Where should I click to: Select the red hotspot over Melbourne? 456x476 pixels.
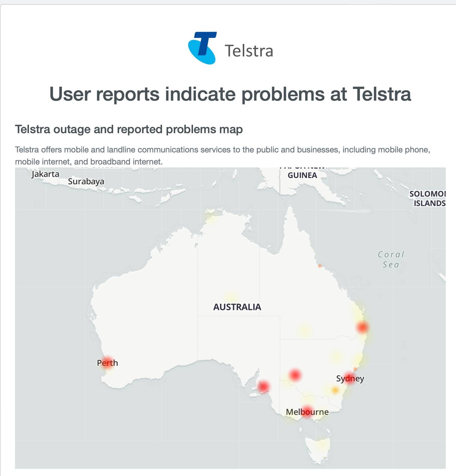pos(307,412)
